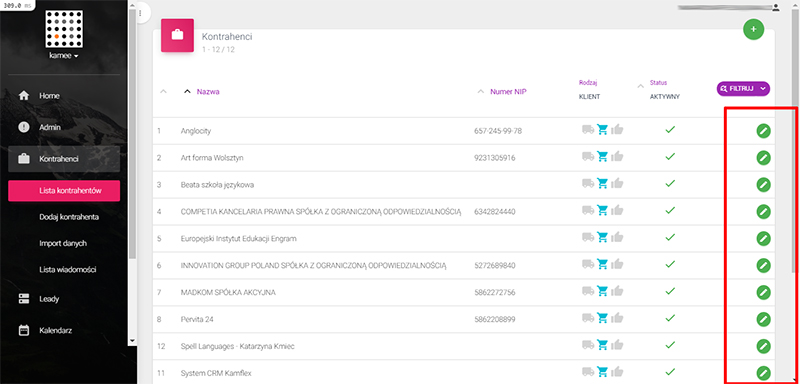Image resolution: width=800 pixels, height=384 pixels.
Task: Click the sidebar vertical scrollbar
Action: tap(133, 133)
